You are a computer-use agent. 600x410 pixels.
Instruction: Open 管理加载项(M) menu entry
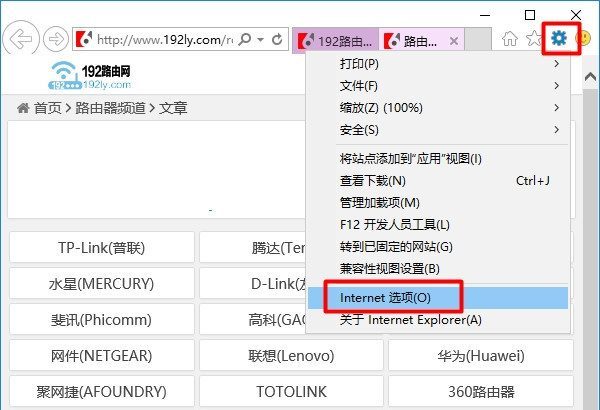click(438, 203)
